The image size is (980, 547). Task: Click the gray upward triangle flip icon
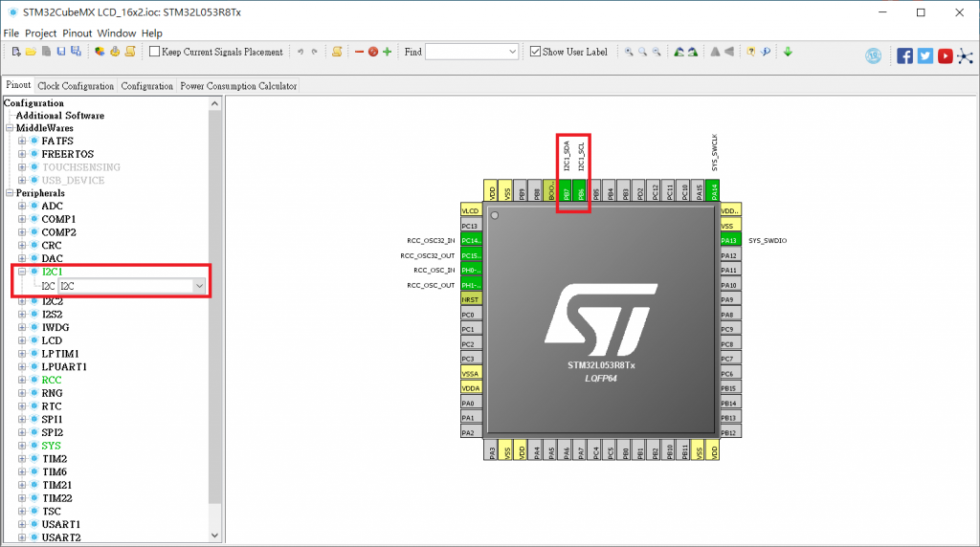pos(715,52)
